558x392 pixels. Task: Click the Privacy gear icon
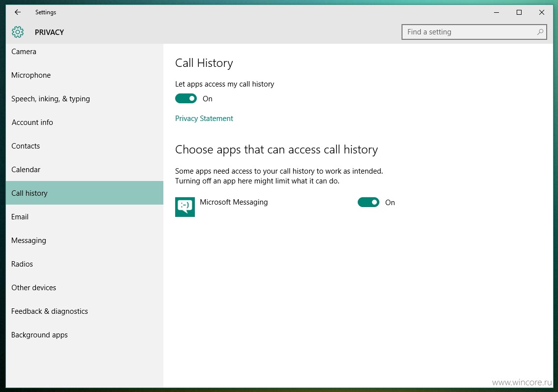click(x=17, y=32)
